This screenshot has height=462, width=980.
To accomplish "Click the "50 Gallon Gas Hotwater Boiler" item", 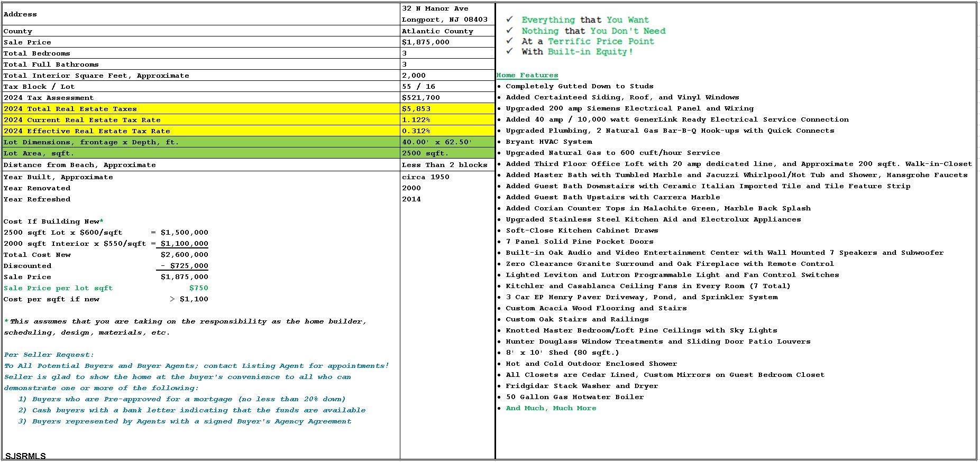I will tap(574, 397).
